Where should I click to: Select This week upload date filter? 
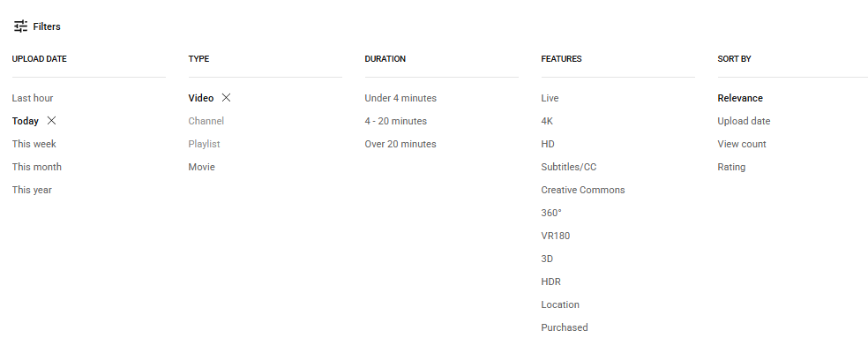point(34,144)
